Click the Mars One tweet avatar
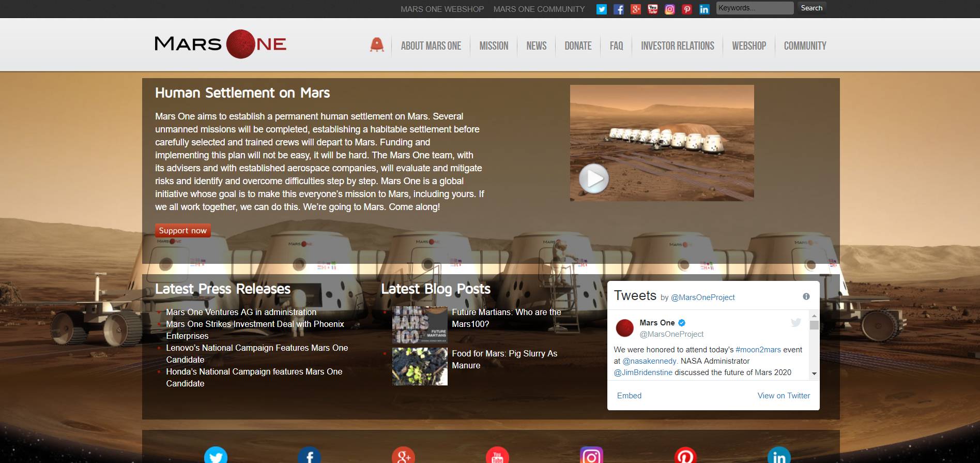The width and height of the screenshot is (980, 463). coord(625,328)
